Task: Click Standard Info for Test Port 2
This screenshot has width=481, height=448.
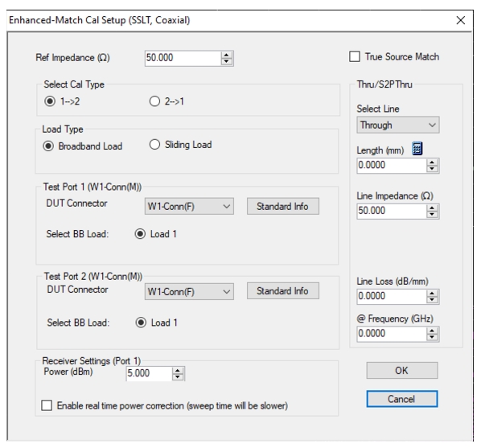Action: tap(283, 291)
